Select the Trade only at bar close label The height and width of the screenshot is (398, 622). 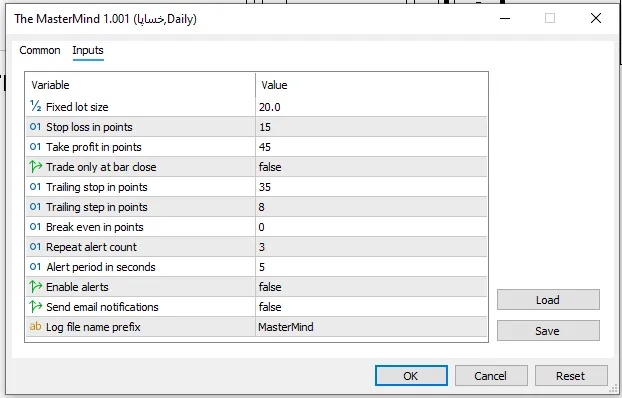click(101, 167)
